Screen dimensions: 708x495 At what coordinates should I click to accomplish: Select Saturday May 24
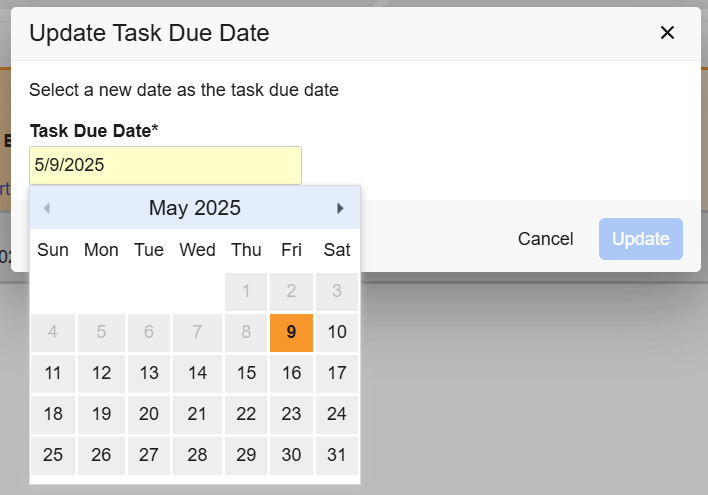pos(337,414)
